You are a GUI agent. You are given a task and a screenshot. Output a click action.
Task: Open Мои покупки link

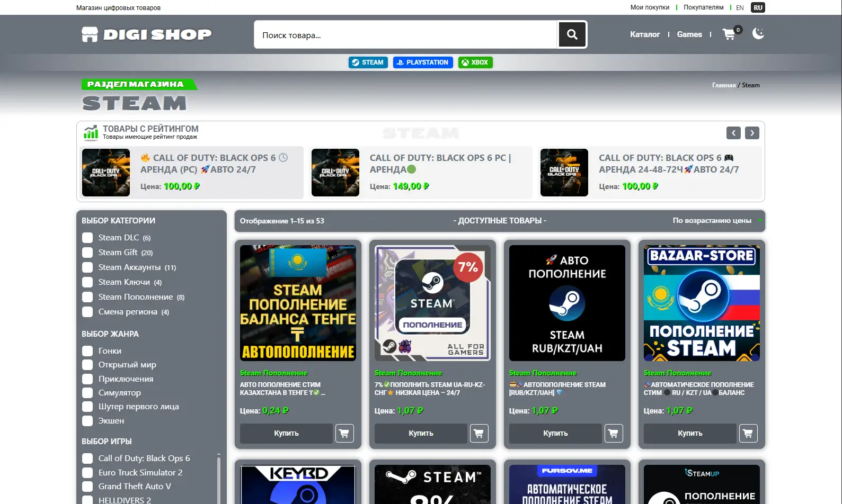[x=650, y=7]
